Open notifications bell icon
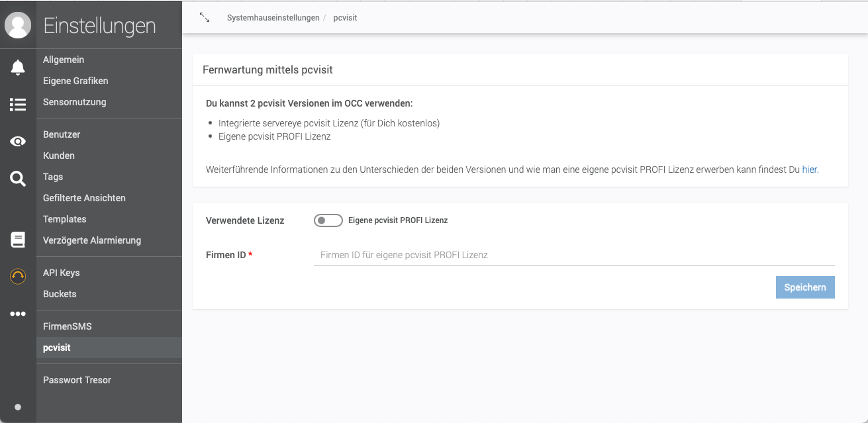 coord(18,67)
